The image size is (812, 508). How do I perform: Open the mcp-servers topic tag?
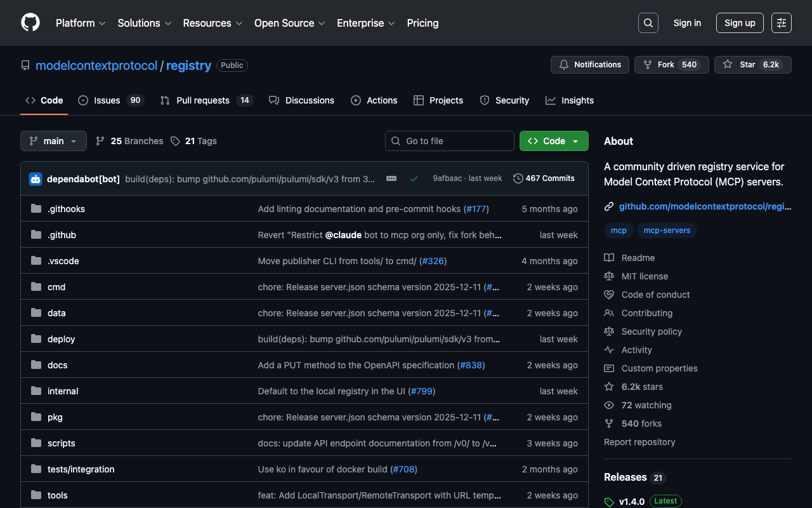667,231
